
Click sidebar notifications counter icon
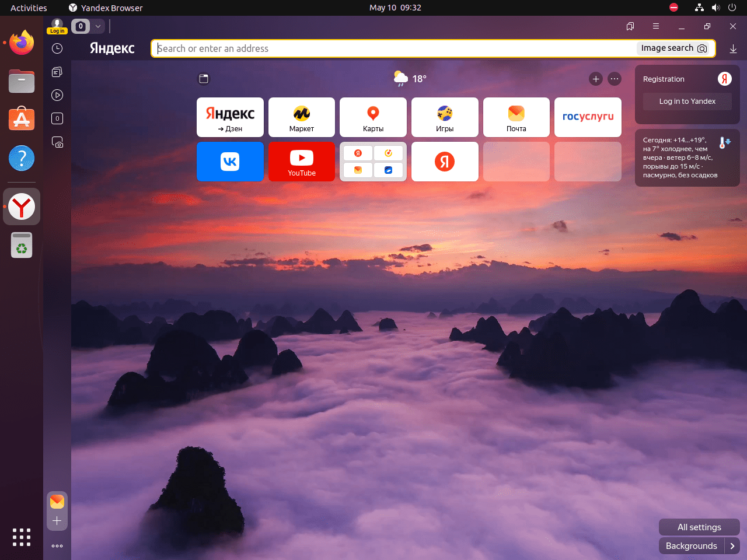coord(57,118)
